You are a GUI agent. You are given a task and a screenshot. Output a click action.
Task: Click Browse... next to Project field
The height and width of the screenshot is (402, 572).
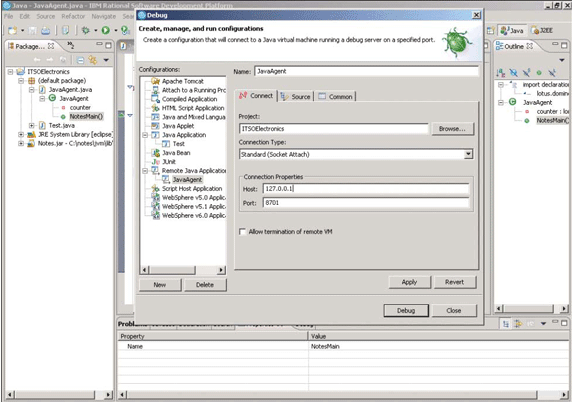452,129
